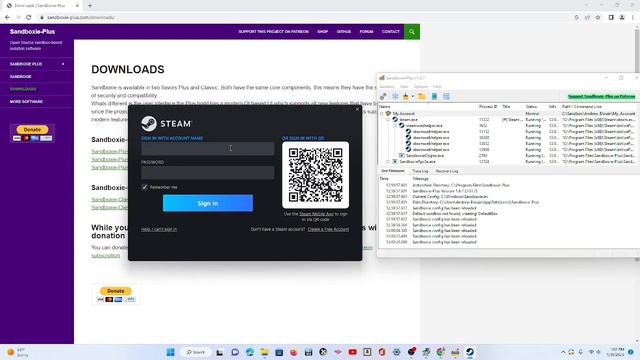Viewport: 640px width, 360px height.
Task: Collapse the first steamwebhelper.exe parent node
Action: [395, 126]
